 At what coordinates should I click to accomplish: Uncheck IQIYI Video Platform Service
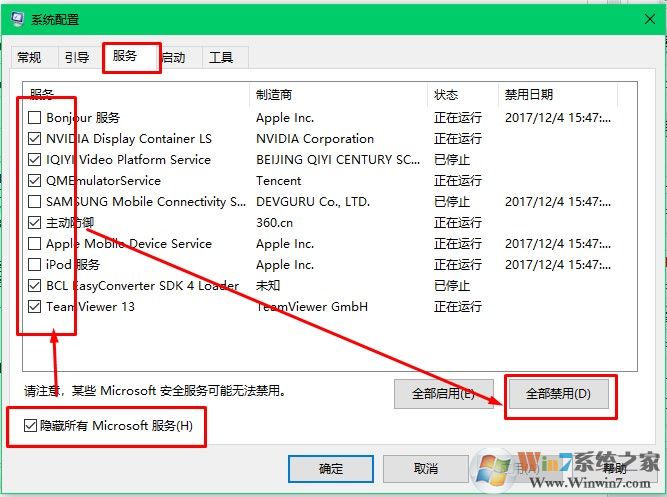pos(34,159)
